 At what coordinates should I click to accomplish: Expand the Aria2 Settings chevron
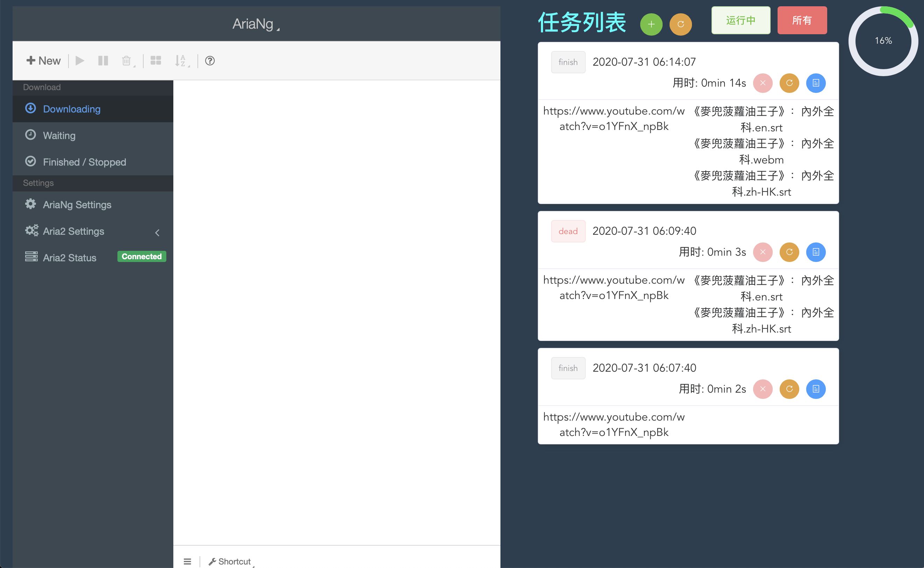tap(158, 232)
